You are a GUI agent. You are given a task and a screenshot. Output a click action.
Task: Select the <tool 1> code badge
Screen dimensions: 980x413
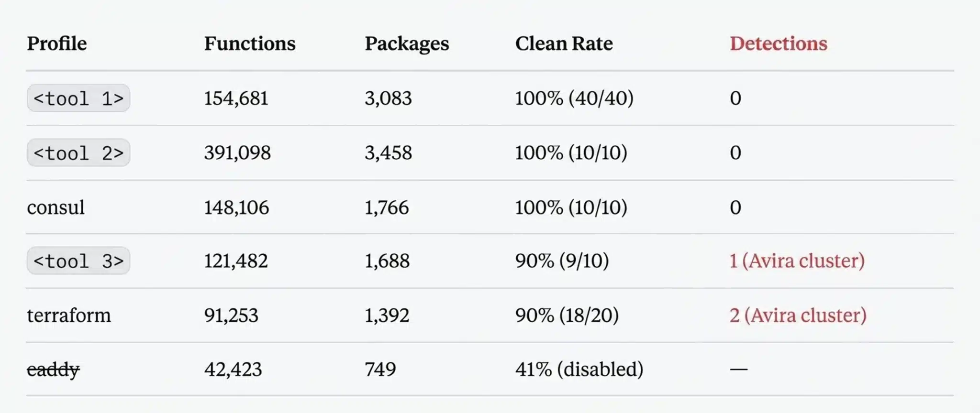[x=78, y=98]
